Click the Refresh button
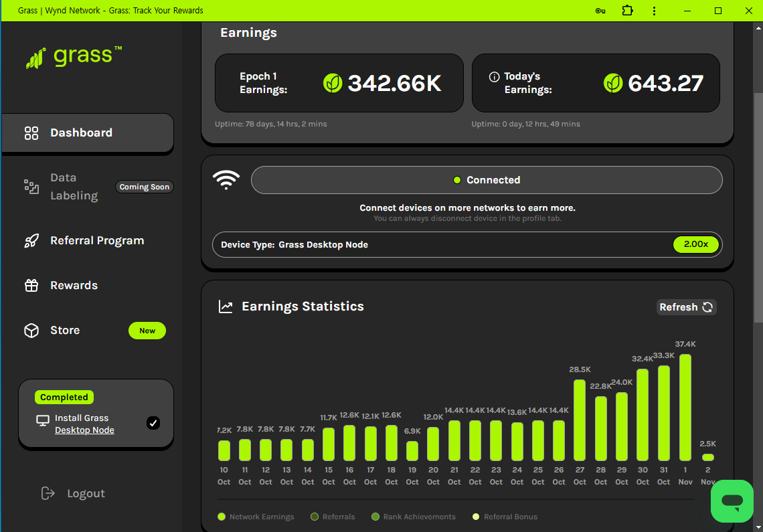 click(x=686, y=307)
